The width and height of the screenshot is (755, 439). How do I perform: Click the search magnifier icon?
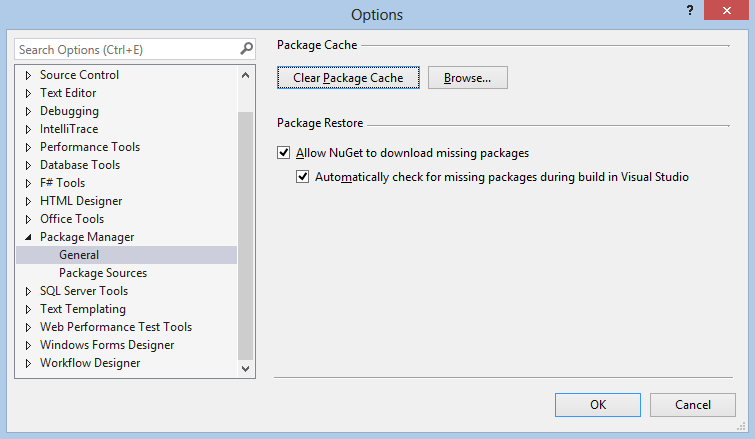pos(246,49)
